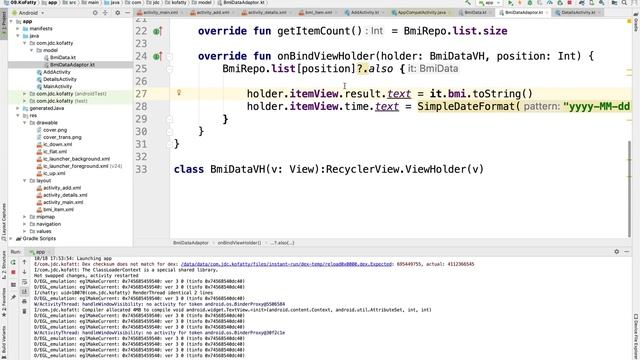This screenshot has width=640, height=360.
Task: Rerun the app from the Run panel
Action: click(13, 262)
